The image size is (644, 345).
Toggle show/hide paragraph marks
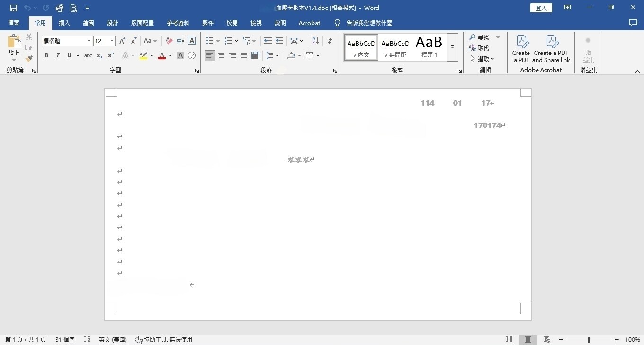[x=330, y=41]
